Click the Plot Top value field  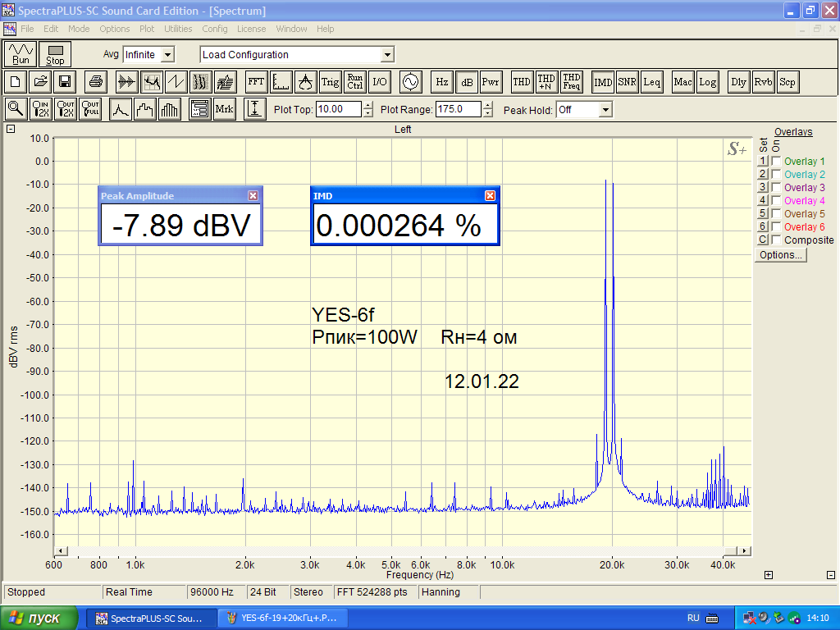point(337,110)
